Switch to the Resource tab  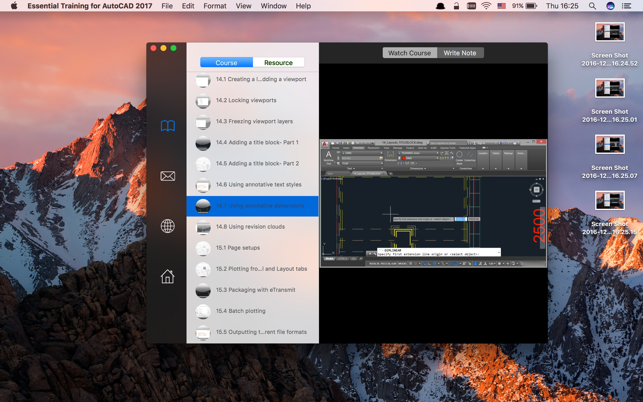(x=278, y=63)
